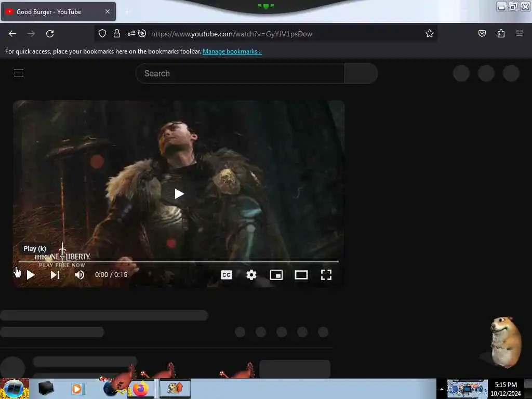The image size is (532, 399).
Task: Click the hamster desktop character
Action: 505,342
